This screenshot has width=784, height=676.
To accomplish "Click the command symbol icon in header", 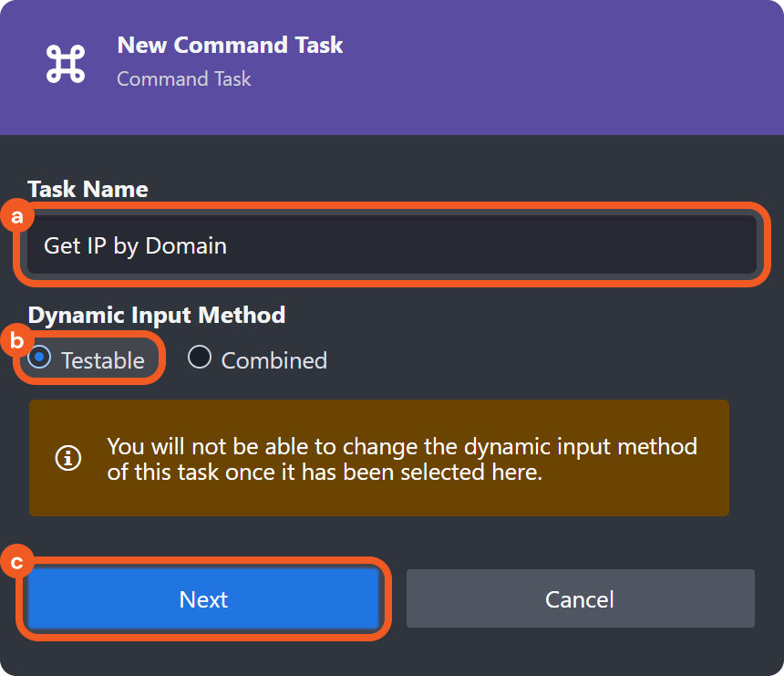I will click(66, 62).
